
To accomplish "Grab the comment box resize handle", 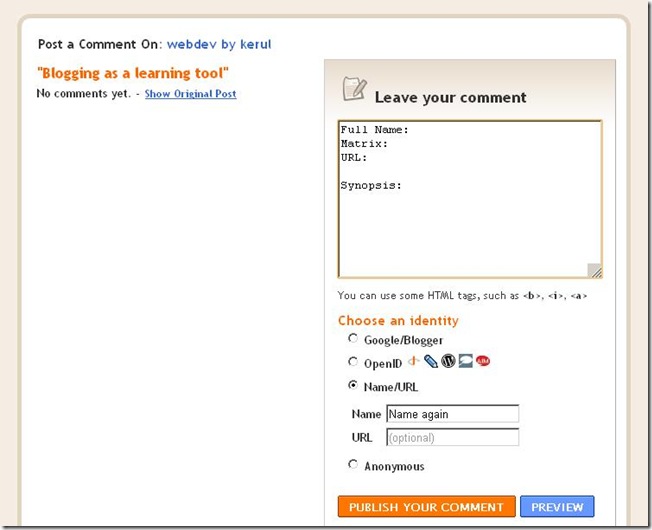I will click(595, 270).
